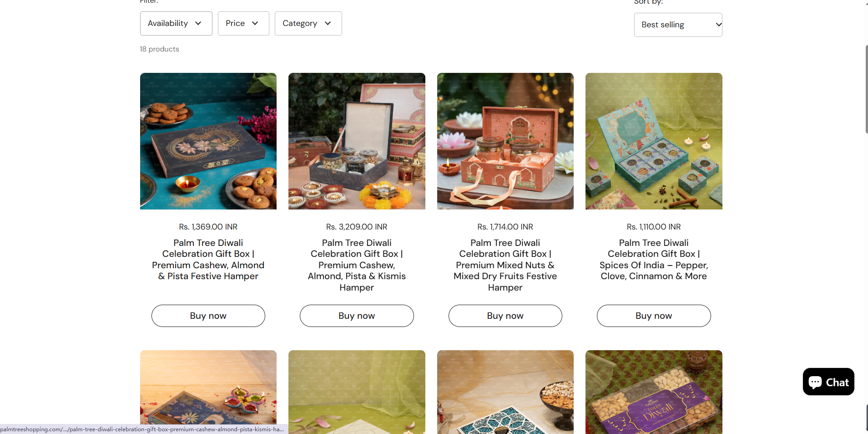Screen dimensions: 868x434
Task: Expand the Category disclosure chevron
Action: click(x=328, y=23)
